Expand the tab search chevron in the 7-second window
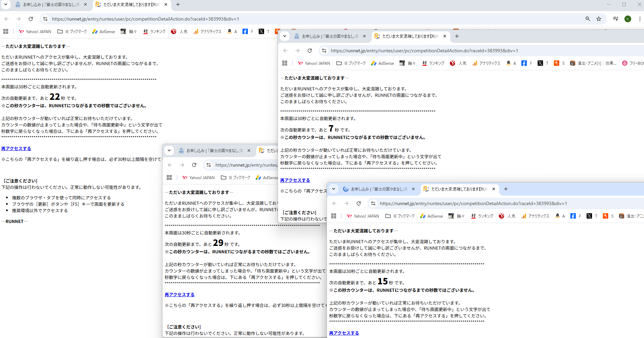Image resolution: width=644 pixels, height=338 pixels. coord(285,36)
